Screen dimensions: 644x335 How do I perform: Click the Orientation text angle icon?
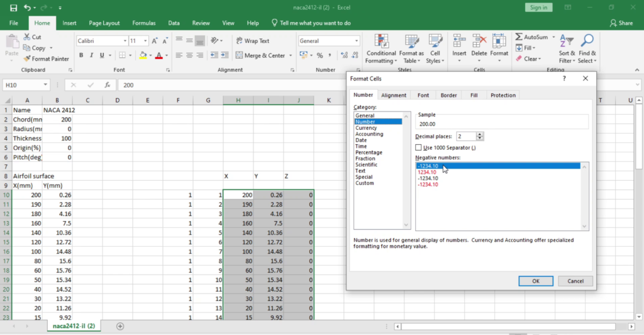point(214,40)
